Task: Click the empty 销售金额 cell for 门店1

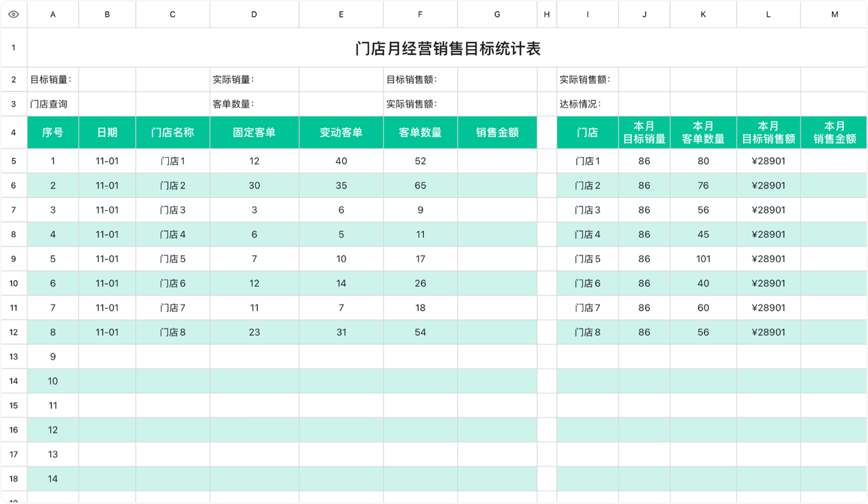Action: point(497,161)
